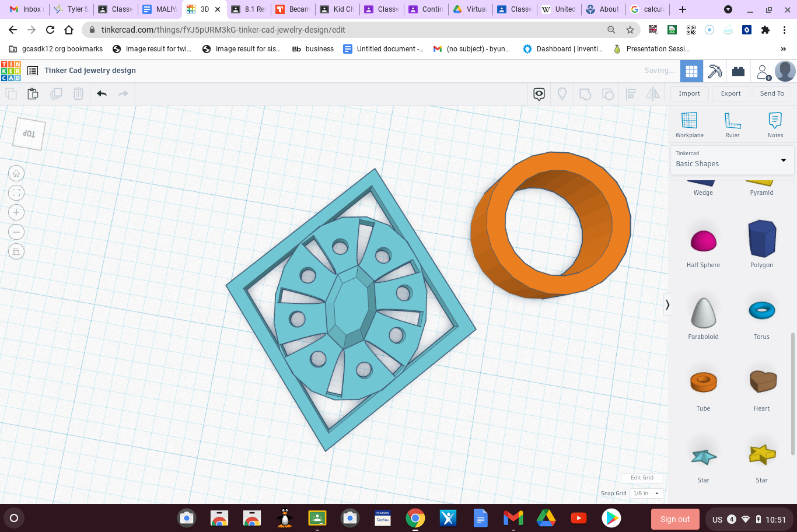The image size is (797, 532).
Task: Click the Home view icon
Action: tap(16, 173)
